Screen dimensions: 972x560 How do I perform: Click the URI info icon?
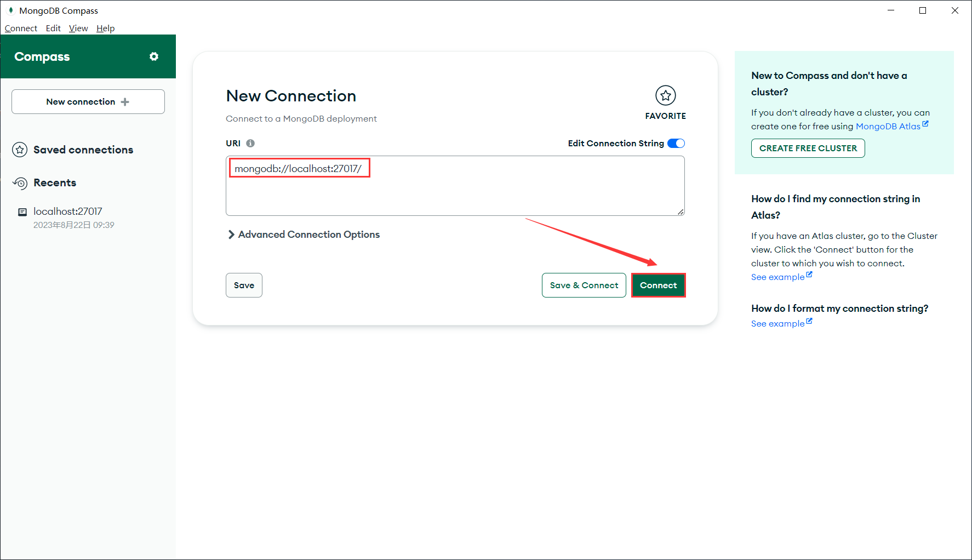tap(250, 144)
